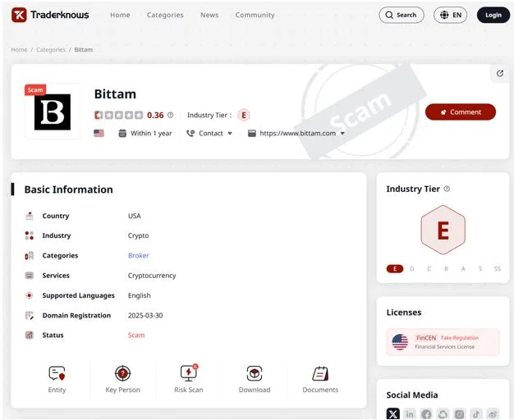
Task: Click the USA flag icon
Action: tap(99, 134)
